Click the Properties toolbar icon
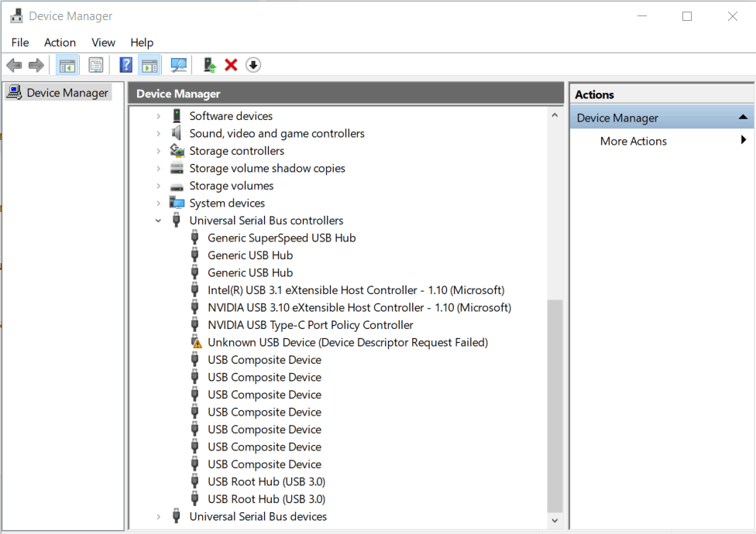 point(96,65)
